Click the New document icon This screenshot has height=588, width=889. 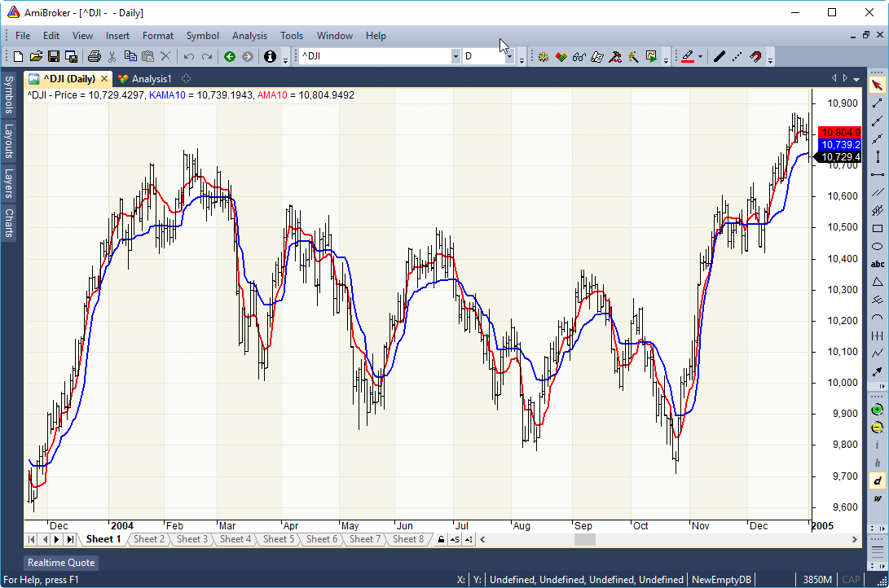point(18,56)
